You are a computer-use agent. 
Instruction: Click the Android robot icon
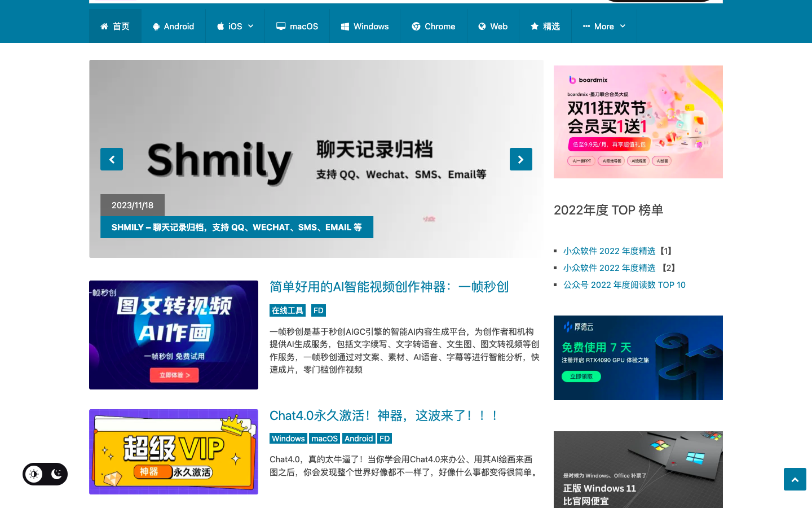coord(156,26)
